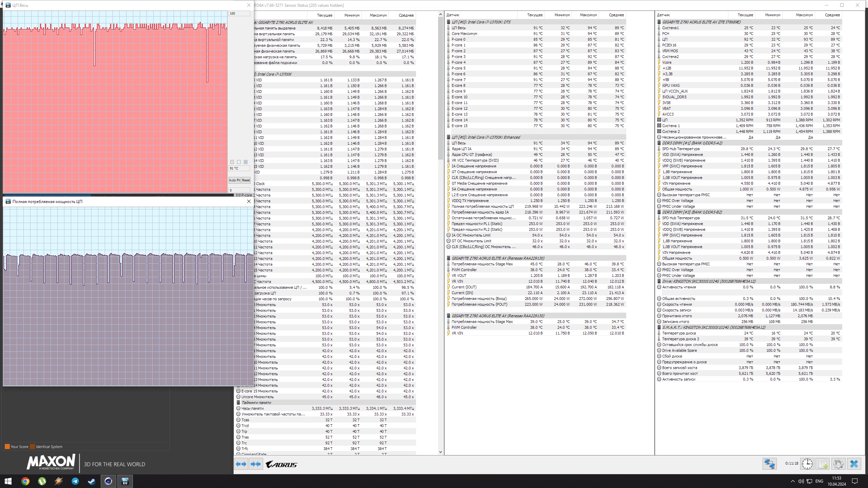Edit the graph minimum value field showing 0
The height and width of the screenshot is (488, 868).
pyautogui.click(x=239, y=190)
